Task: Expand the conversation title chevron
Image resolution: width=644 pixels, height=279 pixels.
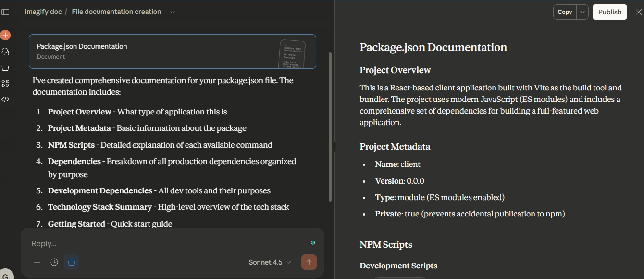Action: click(173, 12)
